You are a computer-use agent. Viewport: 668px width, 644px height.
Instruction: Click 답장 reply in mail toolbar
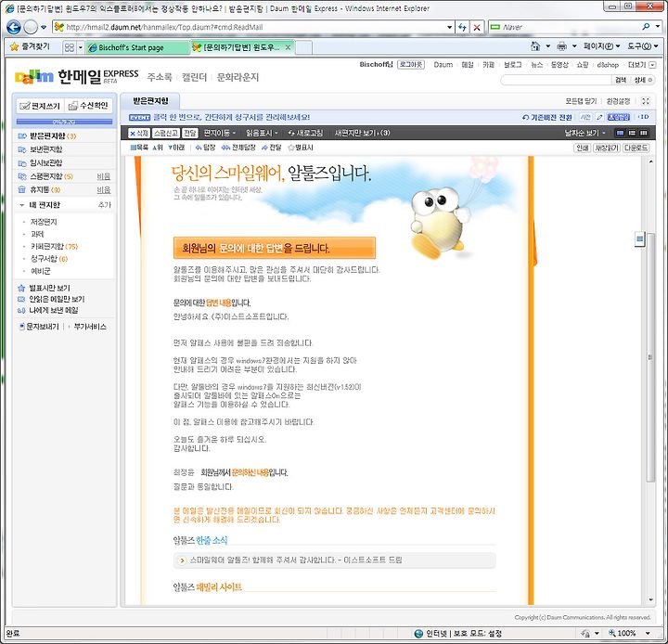[x=206, y=148]
